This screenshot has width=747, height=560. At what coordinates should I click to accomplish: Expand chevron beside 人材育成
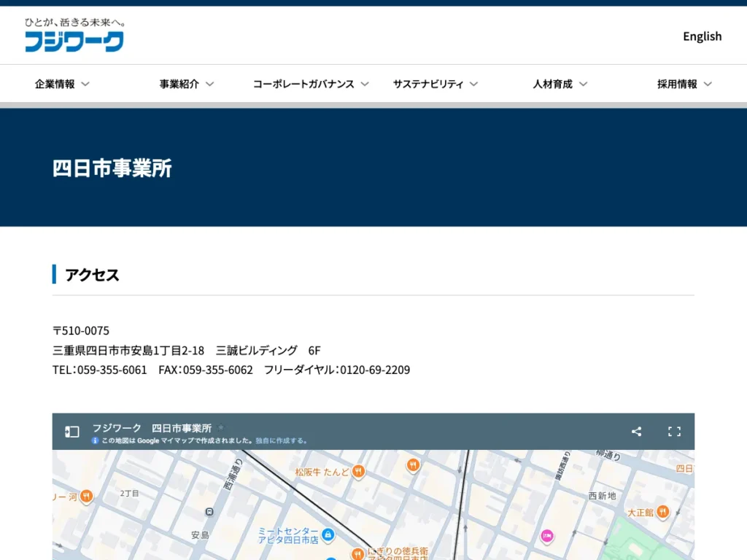pos(583,85)
